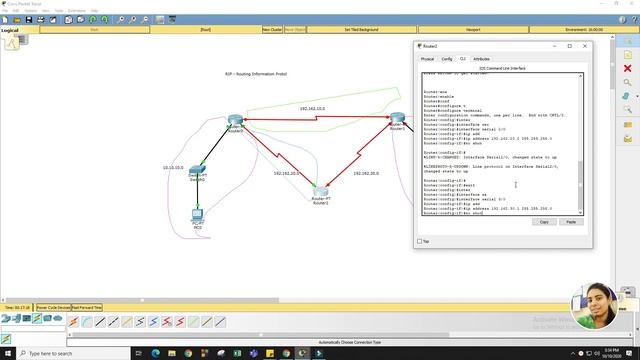The width and height of the screenshot is (640, 360).
Task: Select the Draw shape tool
Action: click(626, 96)
